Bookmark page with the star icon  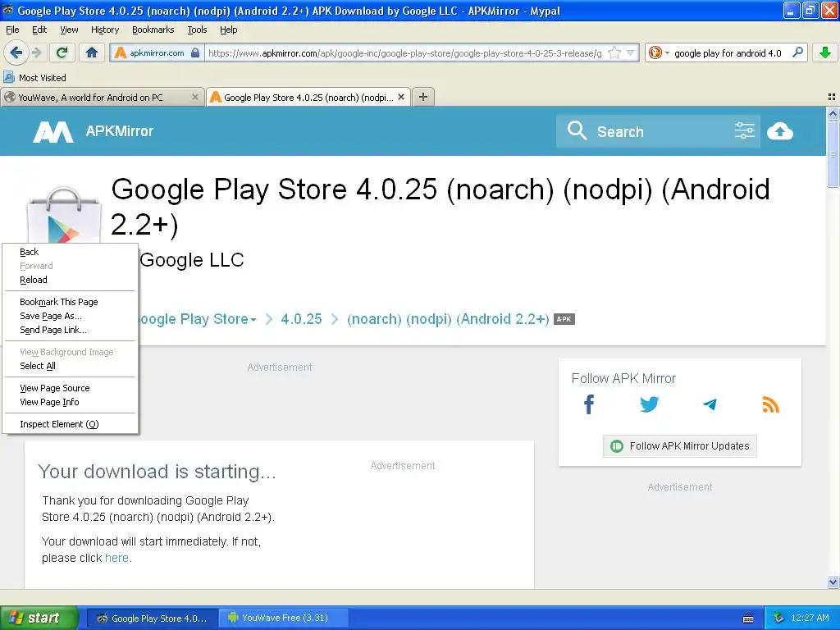[614, 52]
